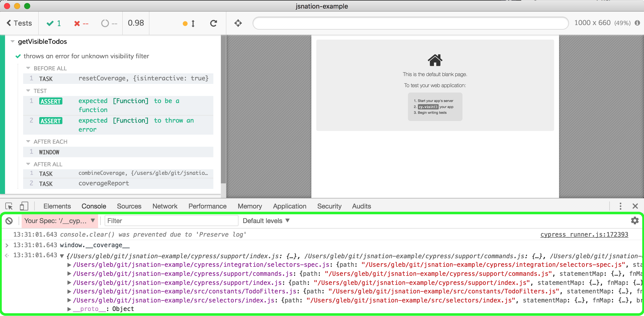Switch to the Application tab

289,206
